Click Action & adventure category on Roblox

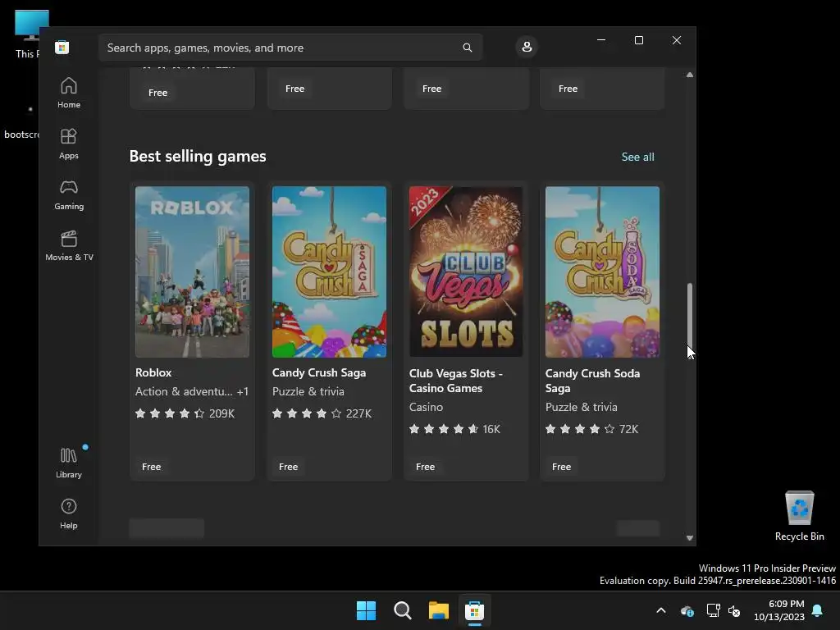click(184, 391)
